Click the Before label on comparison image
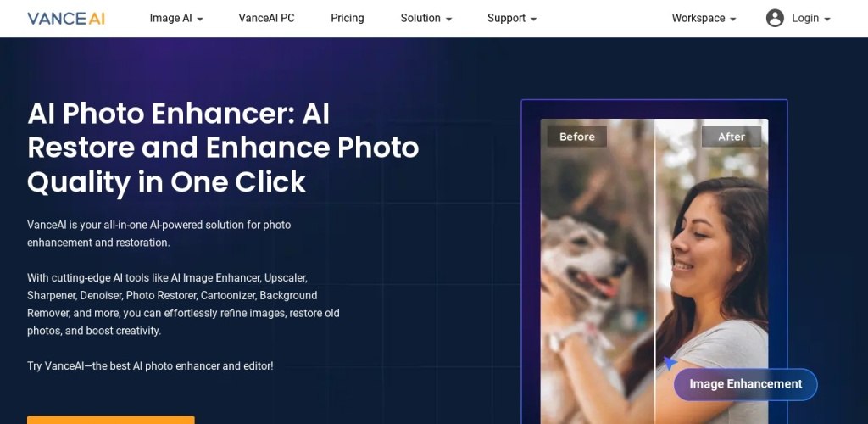This screenshot has height=424, width=868. [x=576, y=137]
